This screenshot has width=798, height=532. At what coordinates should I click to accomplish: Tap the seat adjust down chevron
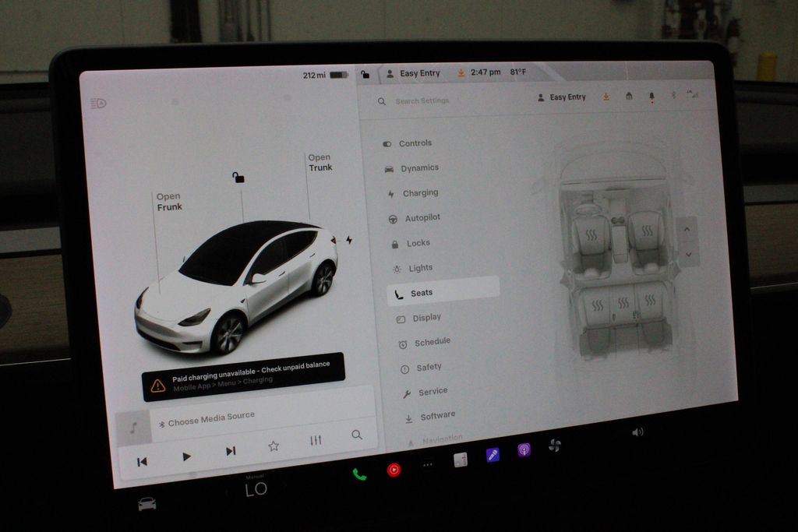coord(688,254)
